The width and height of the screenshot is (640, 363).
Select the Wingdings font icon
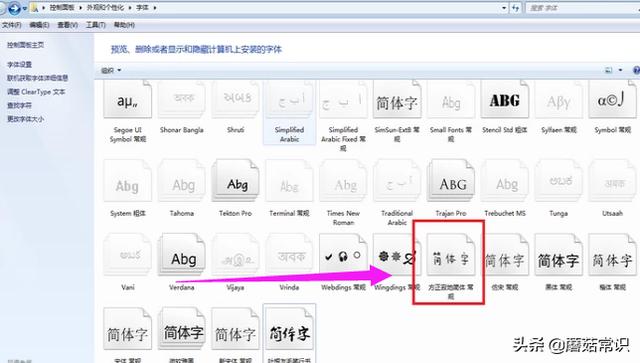coord(397,255)
